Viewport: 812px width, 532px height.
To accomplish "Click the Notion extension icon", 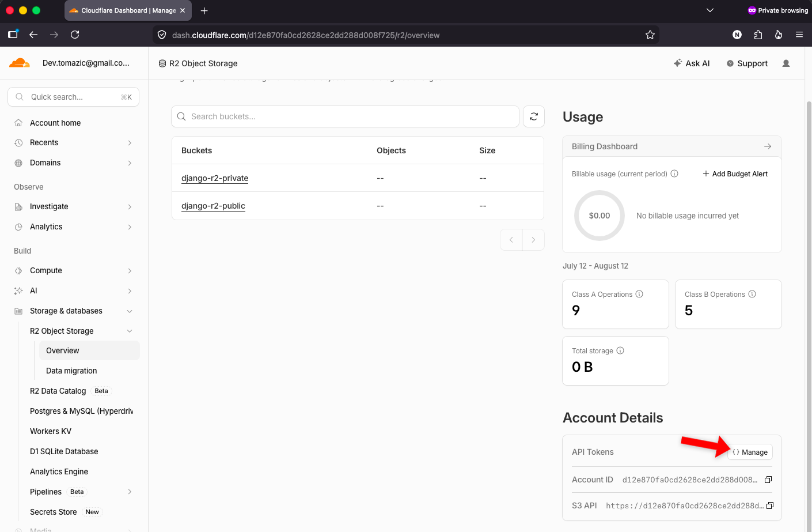I will tap(737, 35).
